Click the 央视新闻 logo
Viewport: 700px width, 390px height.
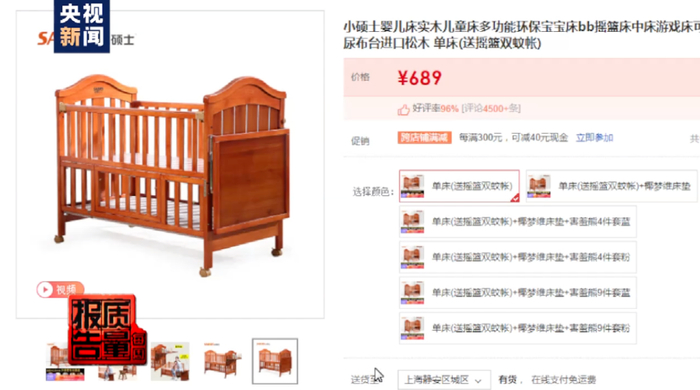[x=82, y=26]
